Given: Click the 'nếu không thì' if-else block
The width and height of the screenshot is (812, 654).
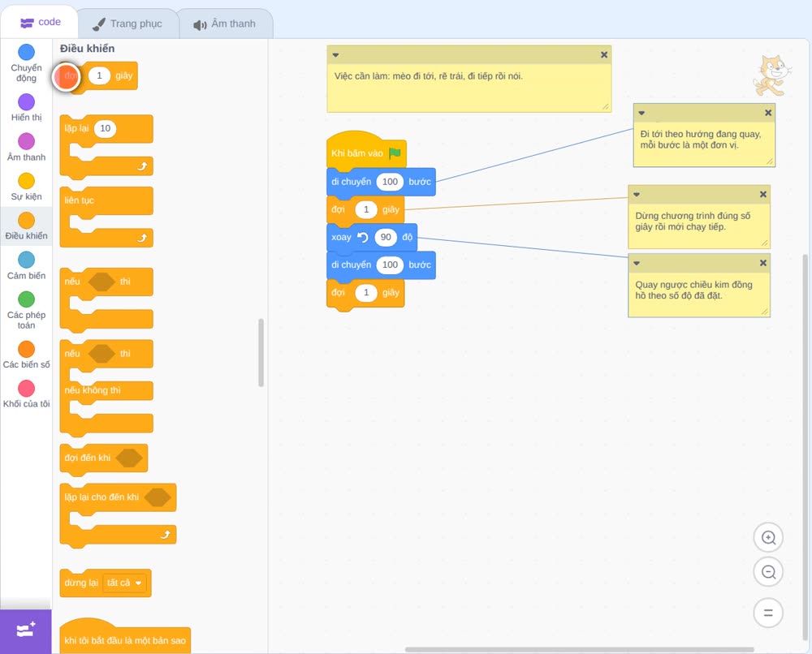Looking at the screenshot, I should [x=106, y=388].
